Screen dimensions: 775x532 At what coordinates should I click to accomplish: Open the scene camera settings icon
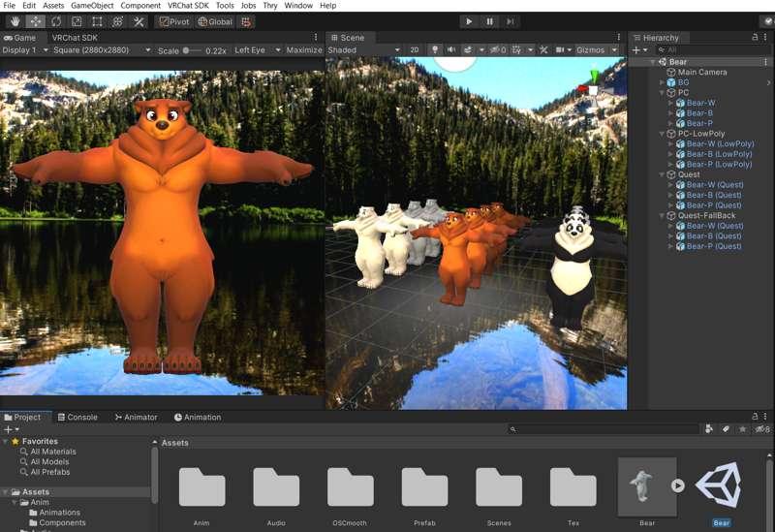(560, 50)
